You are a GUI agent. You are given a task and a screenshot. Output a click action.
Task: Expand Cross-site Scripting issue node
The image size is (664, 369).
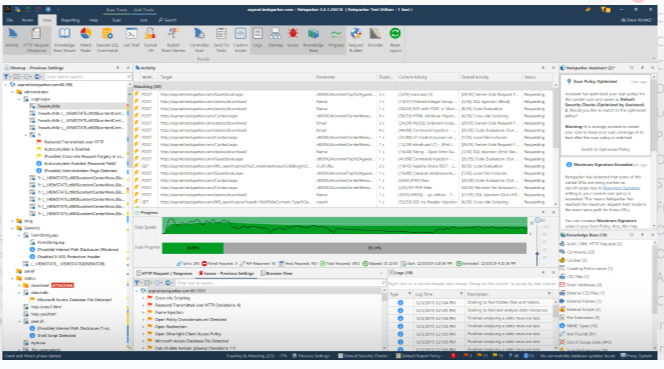144,298
